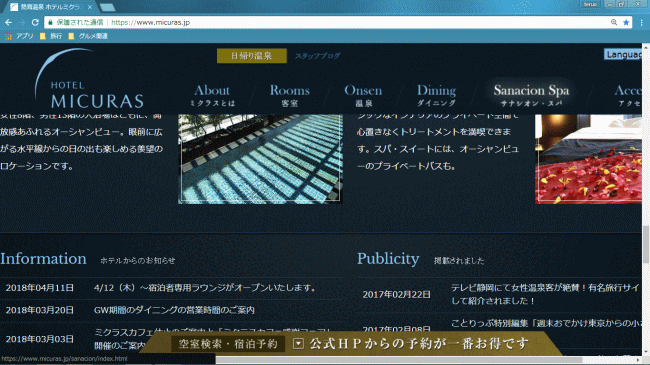Image resolution: width=650 pixels, height=365 pixels.
Task: Click the Information section heading
Action: click(x=44, y=258)
